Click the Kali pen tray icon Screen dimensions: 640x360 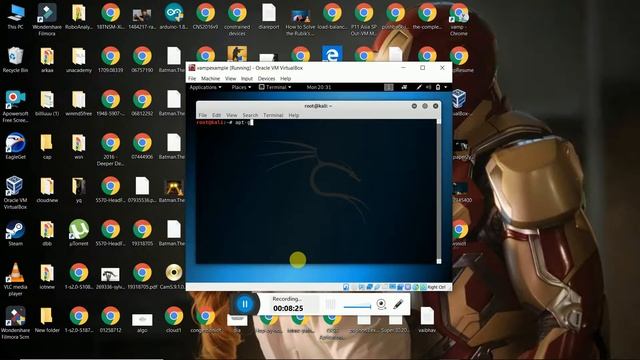419,87
